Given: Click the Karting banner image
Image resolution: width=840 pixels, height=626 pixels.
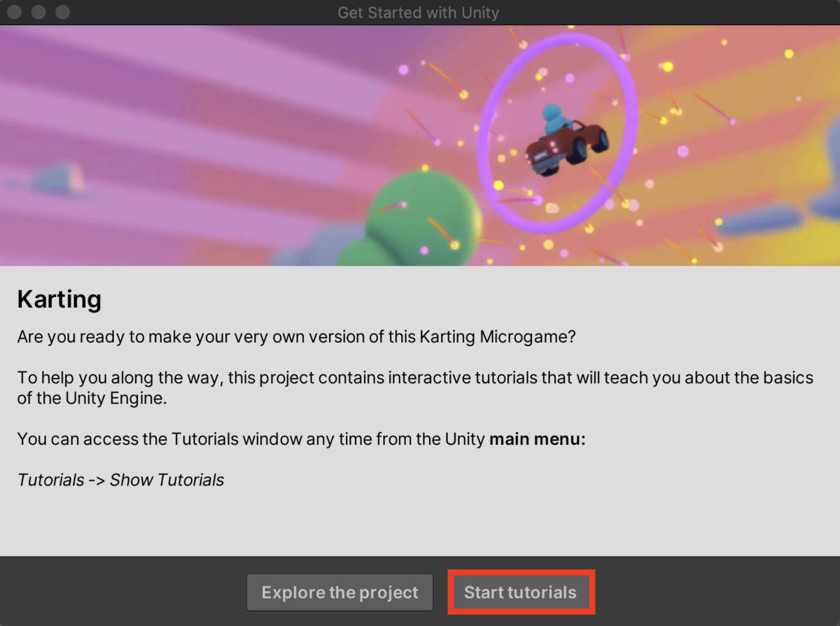Looking at the screenshot, I should (420, 145).
